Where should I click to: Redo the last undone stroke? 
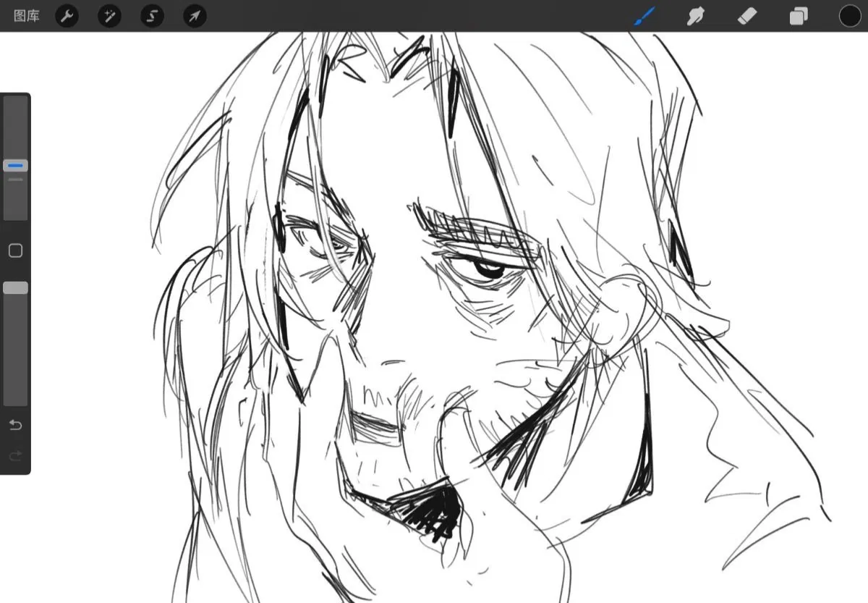pyautogui.click(x=15, y=455)
